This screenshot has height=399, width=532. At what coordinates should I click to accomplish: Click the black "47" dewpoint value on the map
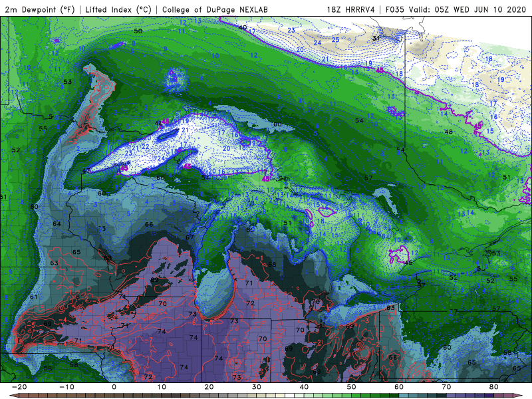86,171
